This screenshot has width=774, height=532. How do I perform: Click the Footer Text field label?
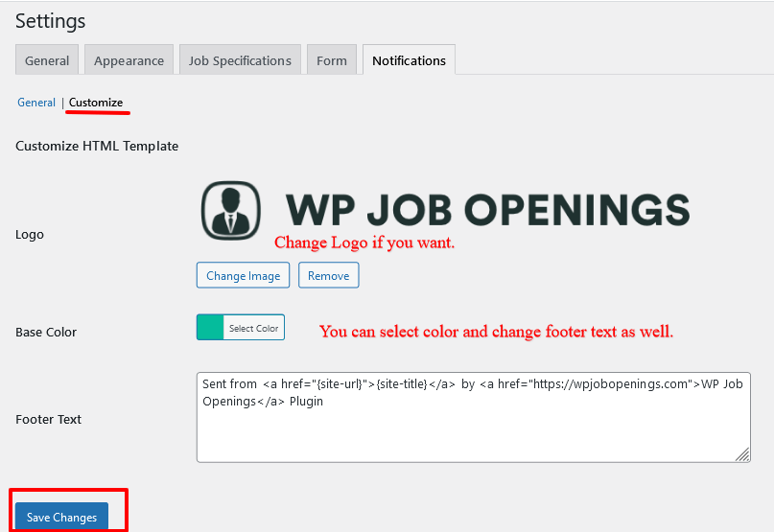click(x=48, y=420)
